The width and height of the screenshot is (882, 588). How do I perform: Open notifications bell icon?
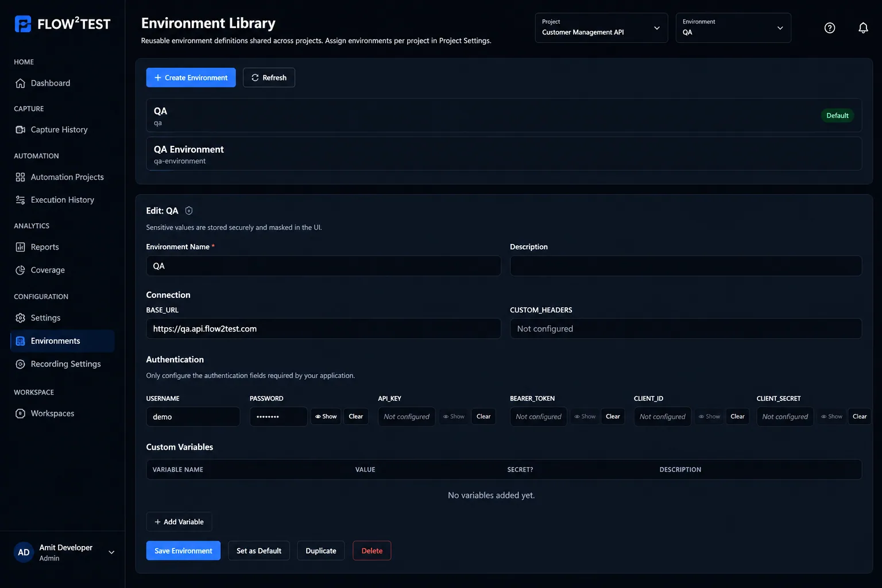863,28
